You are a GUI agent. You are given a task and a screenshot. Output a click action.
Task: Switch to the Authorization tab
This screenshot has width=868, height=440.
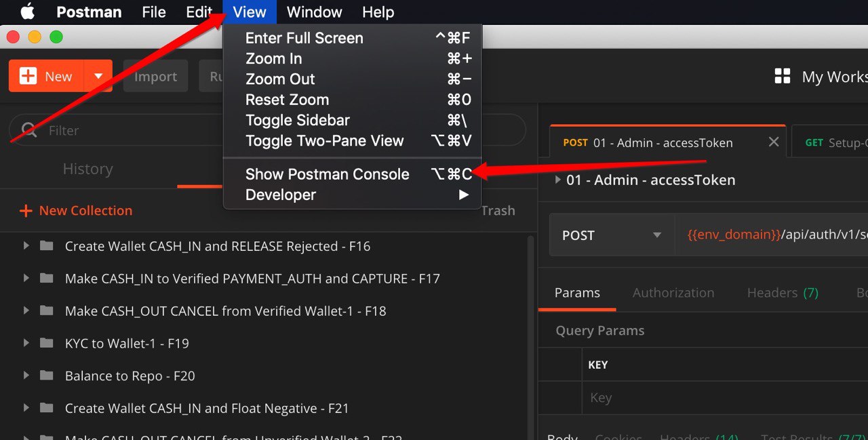pyautogui.click(x=673, y=293)
